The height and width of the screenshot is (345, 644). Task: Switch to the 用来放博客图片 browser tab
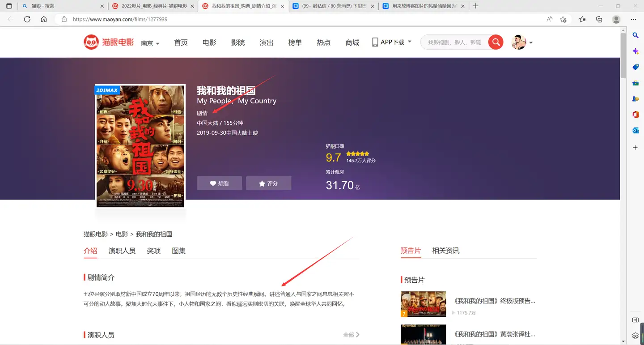[x=424, y=6]
